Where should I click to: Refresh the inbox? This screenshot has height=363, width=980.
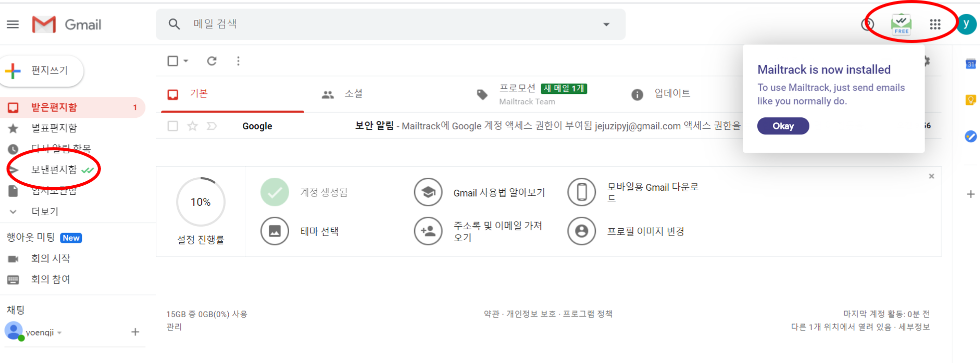[212, 61]
